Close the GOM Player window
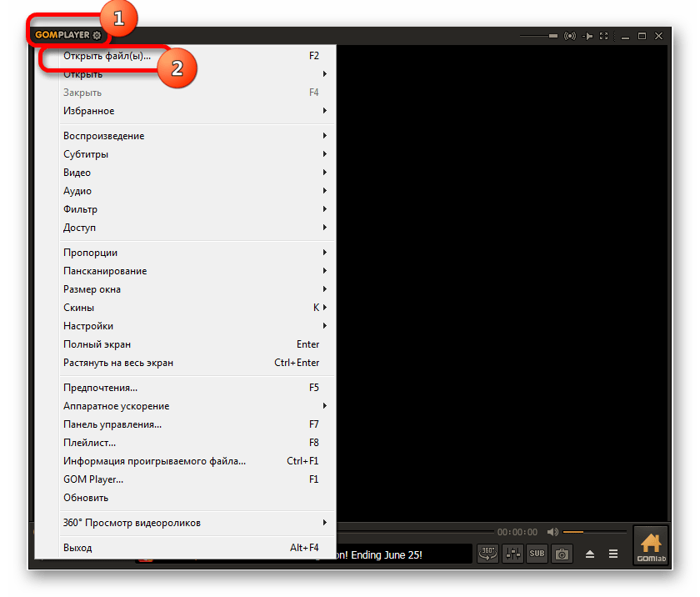 659,36
